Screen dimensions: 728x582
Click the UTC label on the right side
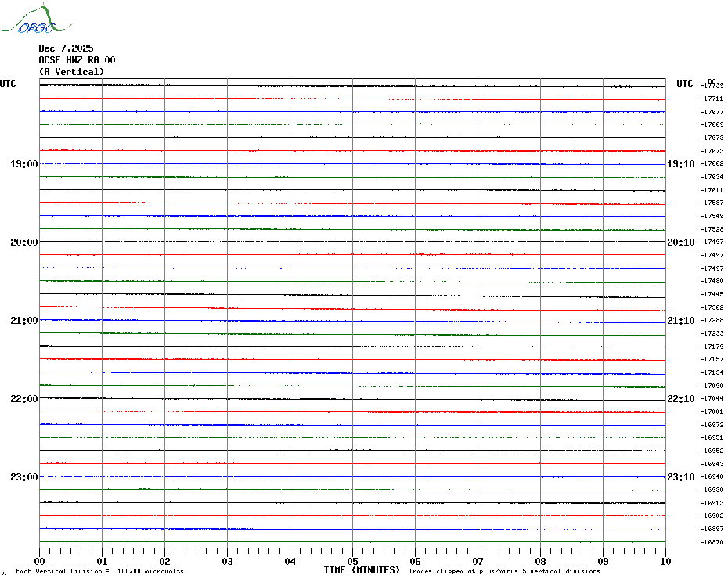click(684, 84)
